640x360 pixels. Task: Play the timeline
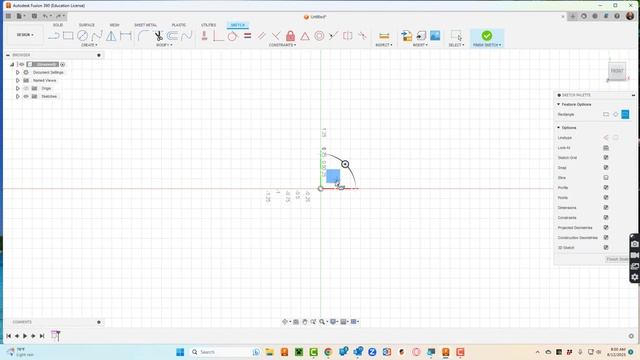point(25,336)
